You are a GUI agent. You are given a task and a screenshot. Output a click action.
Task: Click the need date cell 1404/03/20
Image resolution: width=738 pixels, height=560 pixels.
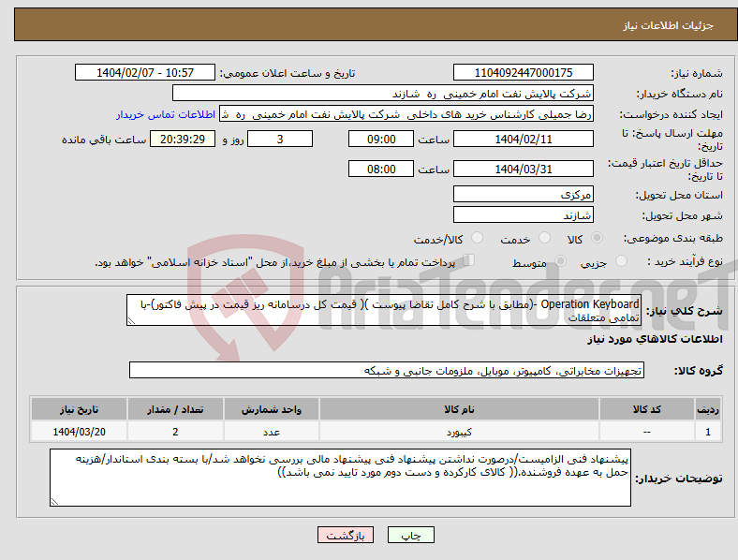pos(79,432)
